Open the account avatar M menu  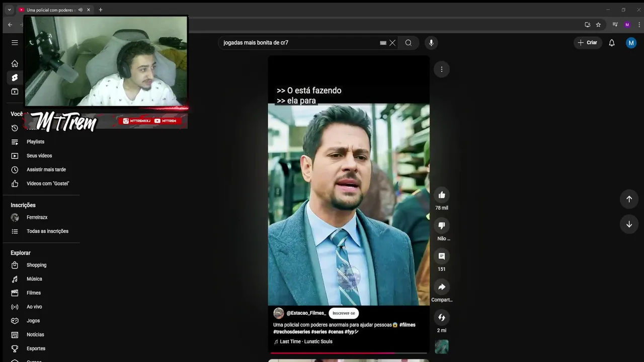coord(631,43)
